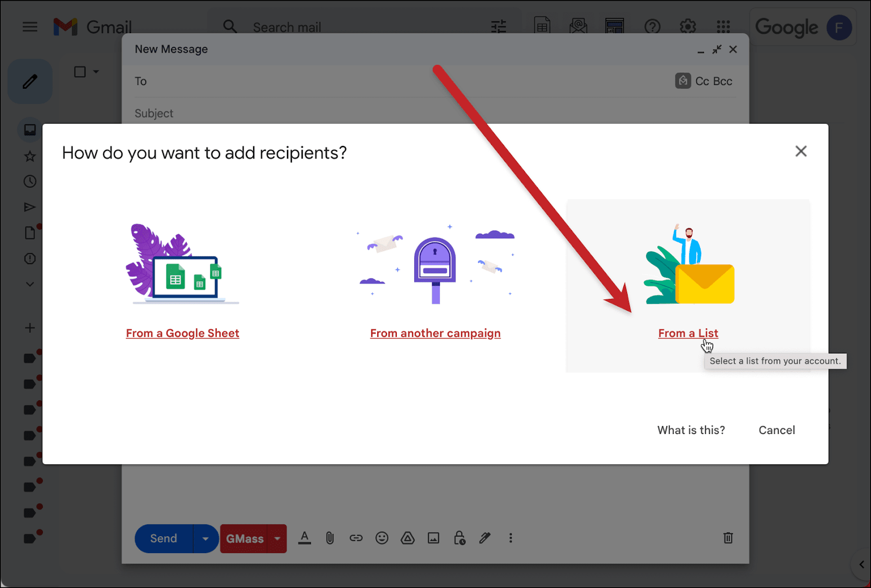Click the search magnifier icon
The image size is (871, 588).
230,27
